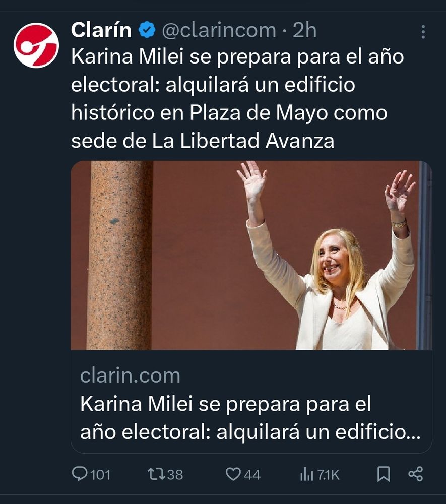This screenshot has width=446, height=504.
Task: Open the three-dot more options menu
Action: [423, 31]
